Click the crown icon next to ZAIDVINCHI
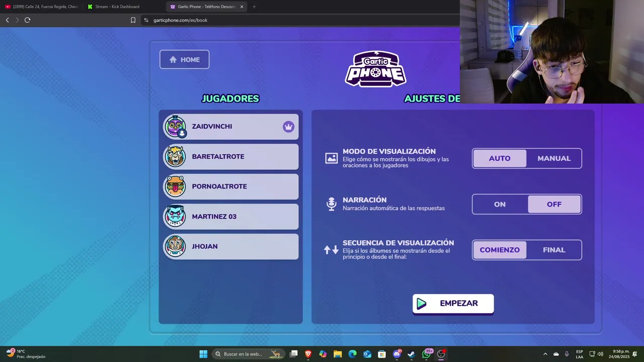 (x=288, y=127)
